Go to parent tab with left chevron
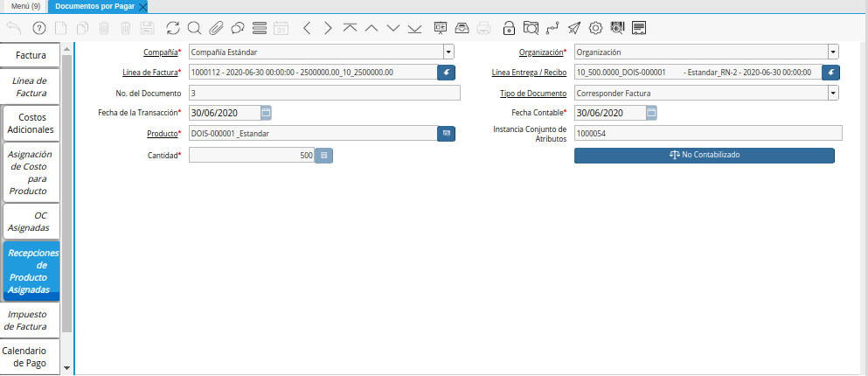Viewport: 868px width, 376px height. click(x=307, y=28)
